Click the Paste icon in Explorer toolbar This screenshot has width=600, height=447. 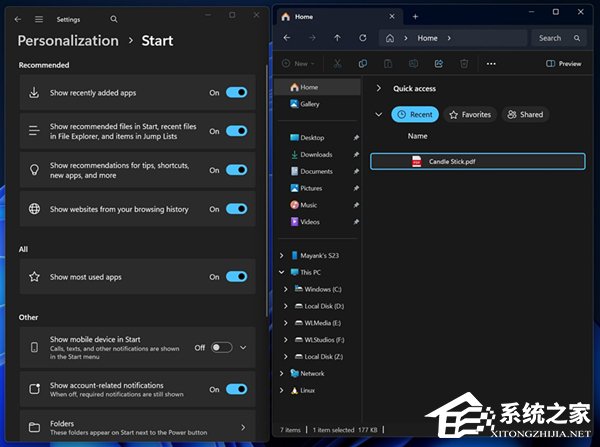[x=388, y=64]
